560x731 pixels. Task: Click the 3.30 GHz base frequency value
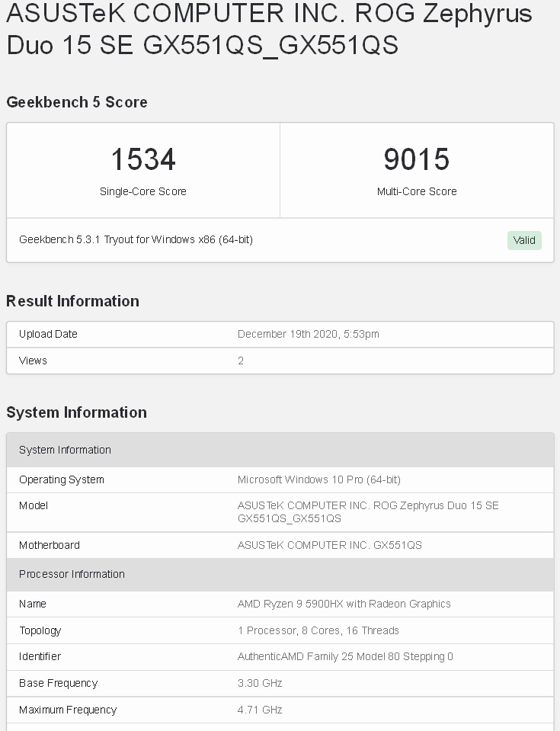260,683
